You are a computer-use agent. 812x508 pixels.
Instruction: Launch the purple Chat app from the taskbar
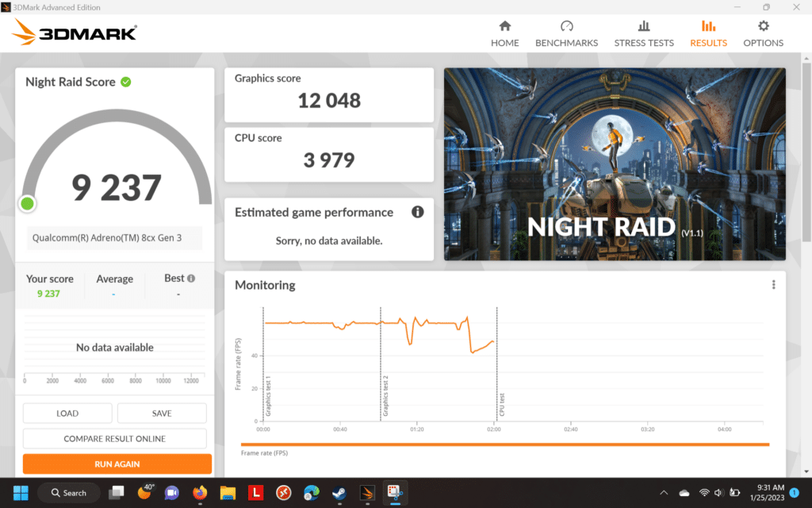pos(171,492)
